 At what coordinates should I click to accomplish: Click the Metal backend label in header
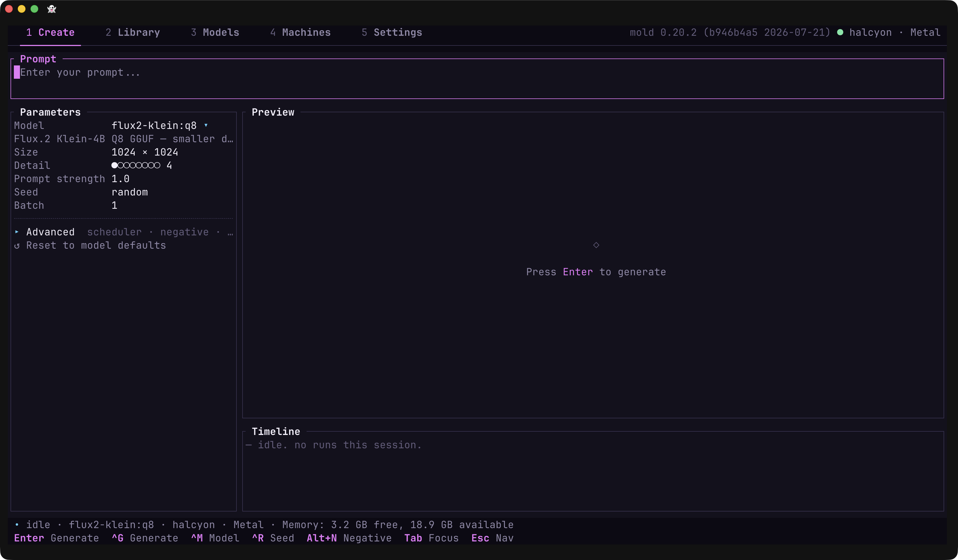[925, 32]
